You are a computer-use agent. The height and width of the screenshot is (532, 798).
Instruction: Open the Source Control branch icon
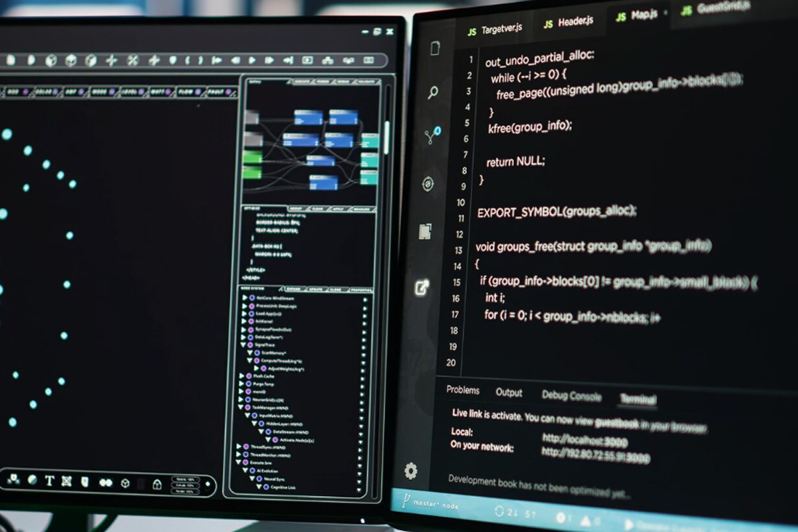click(x=433, y=136)
